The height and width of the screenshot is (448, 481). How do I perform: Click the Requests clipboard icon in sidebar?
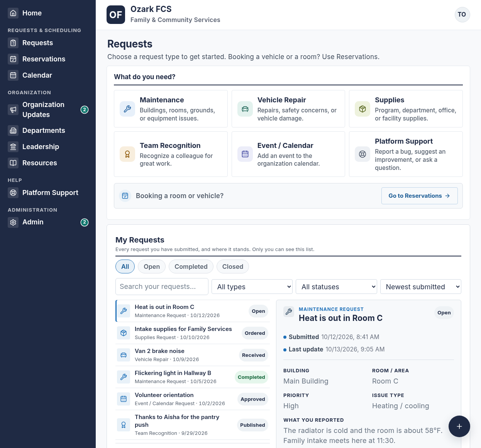tap(13, 43)
